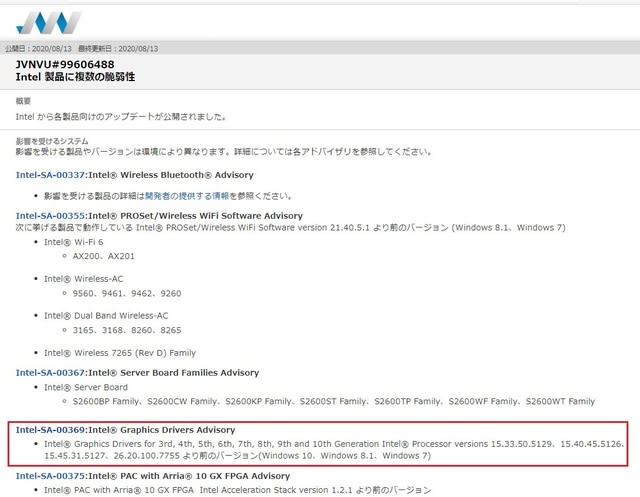Click the Intel® Wireless 7265 (Rev D) Family item

tap(120, 353)
